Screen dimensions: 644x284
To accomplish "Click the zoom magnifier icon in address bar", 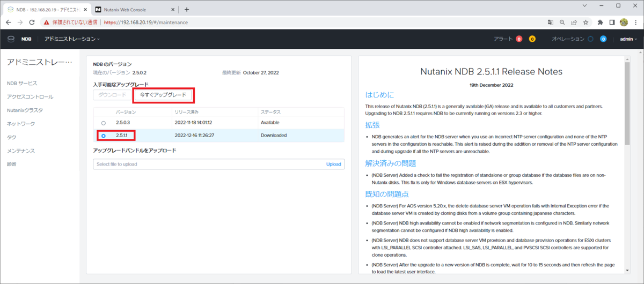I will [x=562, y=23].
